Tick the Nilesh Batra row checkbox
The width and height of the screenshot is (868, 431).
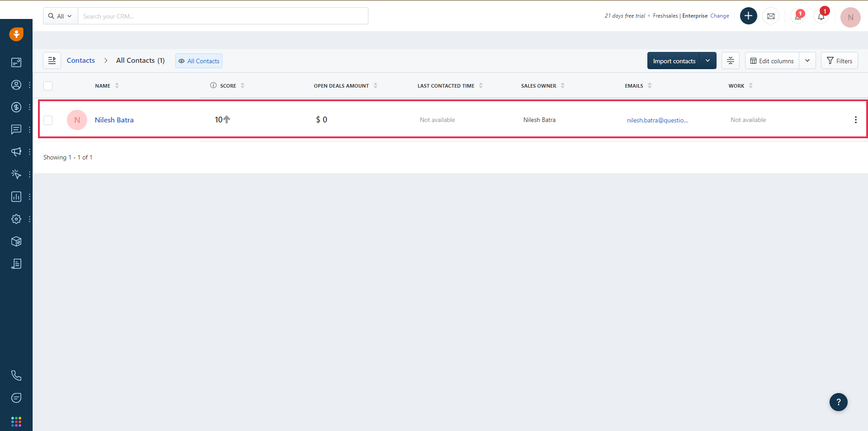[x=48, y=120]
